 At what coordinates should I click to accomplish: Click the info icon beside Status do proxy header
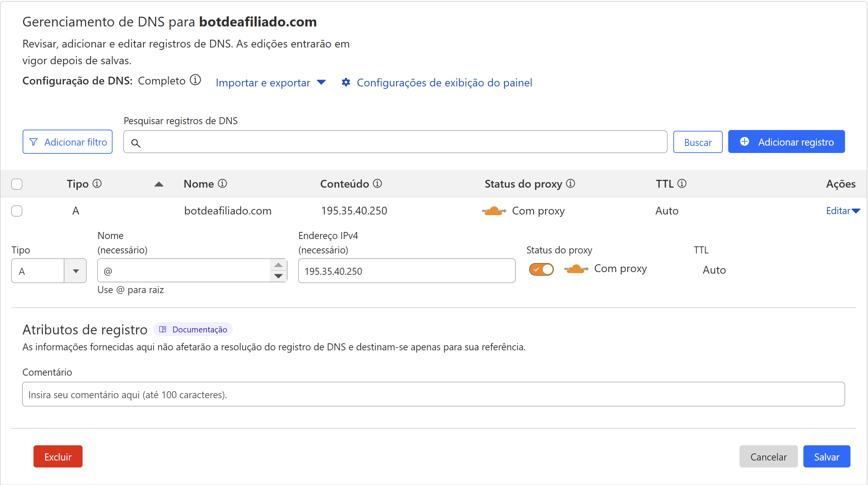coord(570,183)
